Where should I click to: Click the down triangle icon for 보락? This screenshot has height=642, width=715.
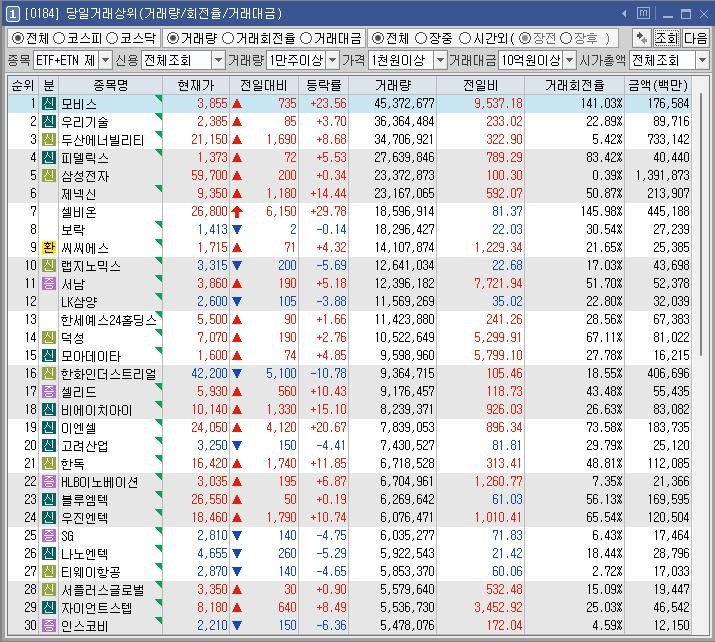pyautogui.click(x=237, y=229)
